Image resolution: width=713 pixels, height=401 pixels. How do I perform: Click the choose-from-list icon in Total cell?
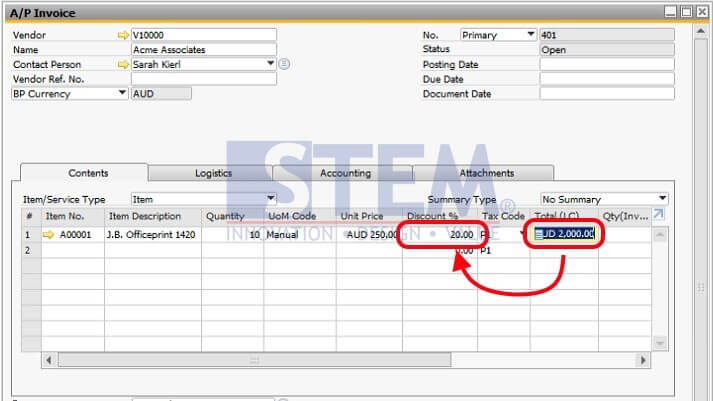pos(539,234)
